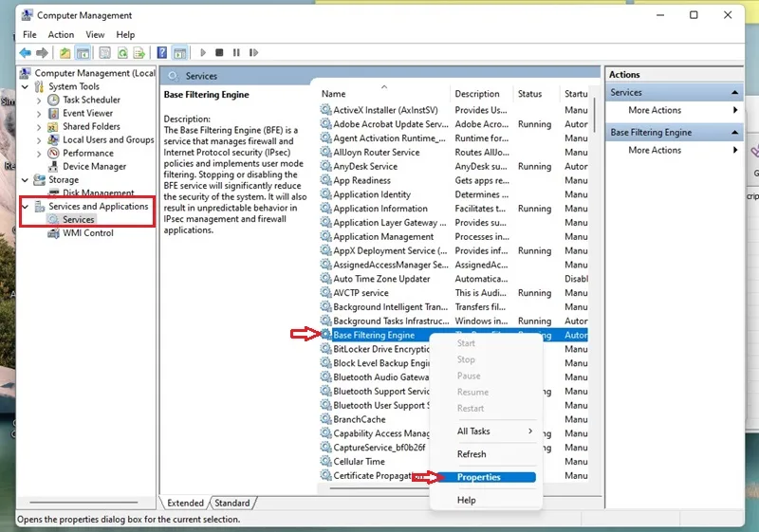The height and width of the screenshot is (532, 759).
Task: Expand the Event Viewer node
Action: pos(39,114)
